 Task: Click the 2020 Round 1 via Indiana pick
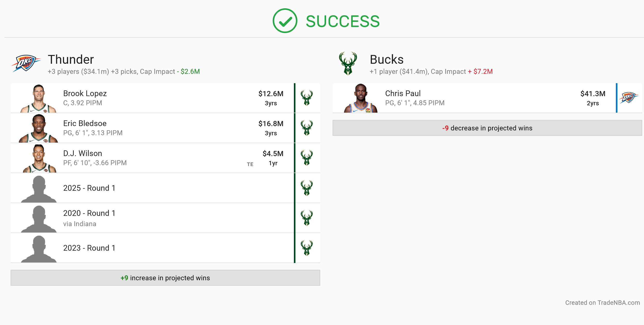click(x=165, y=218)
